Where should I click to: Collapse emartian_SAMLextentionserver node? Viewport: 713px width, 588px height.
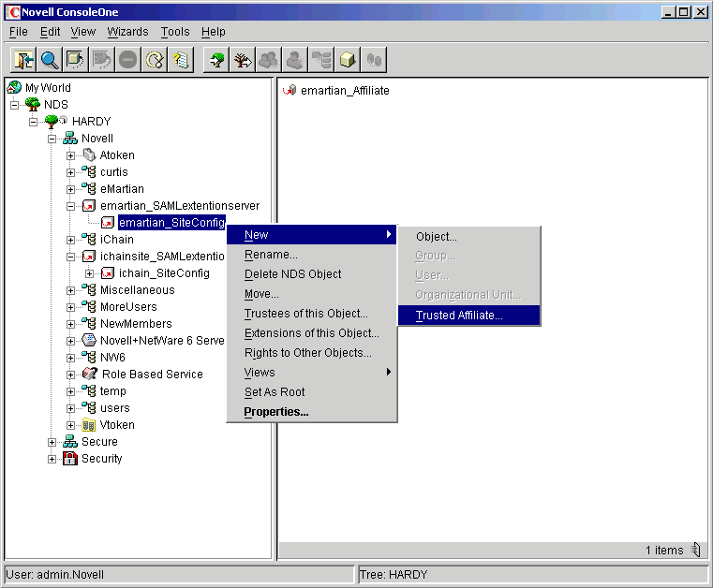point(70,206)
